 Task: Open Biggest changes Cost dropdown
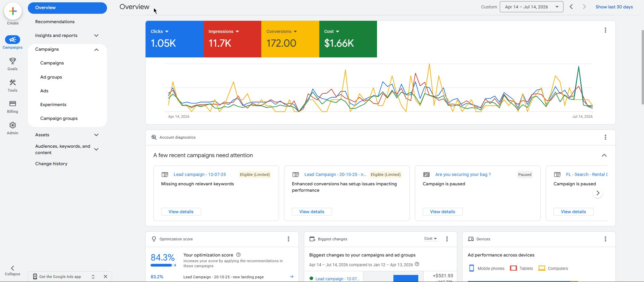431,239
